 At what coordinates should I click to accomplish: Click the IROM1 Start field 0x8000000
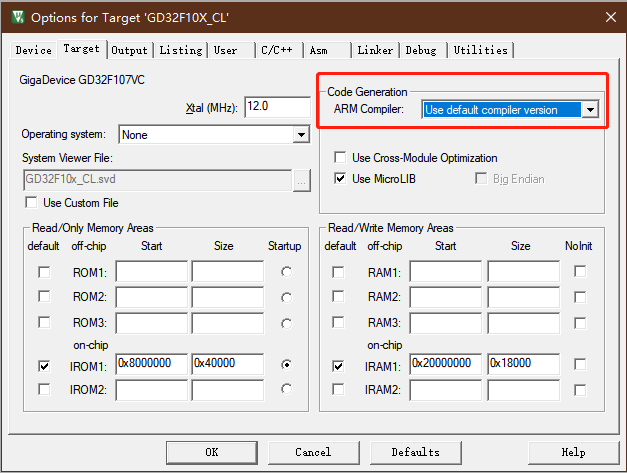pyautogui.click(x=152, y=364)
